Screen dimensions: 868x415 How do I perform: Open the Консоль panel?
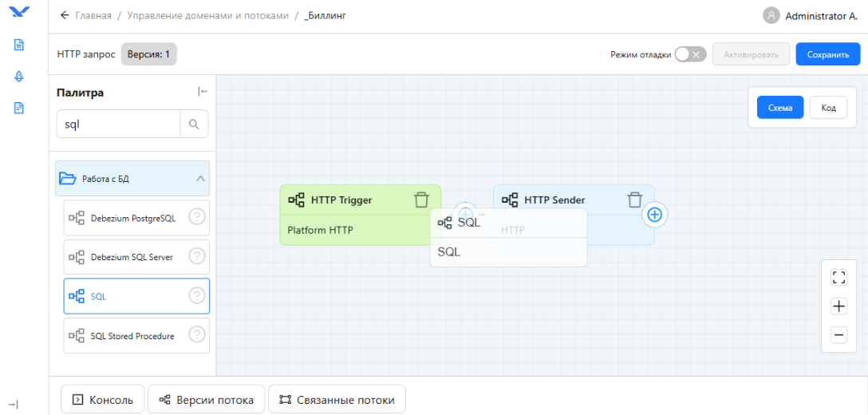[103, 400]
